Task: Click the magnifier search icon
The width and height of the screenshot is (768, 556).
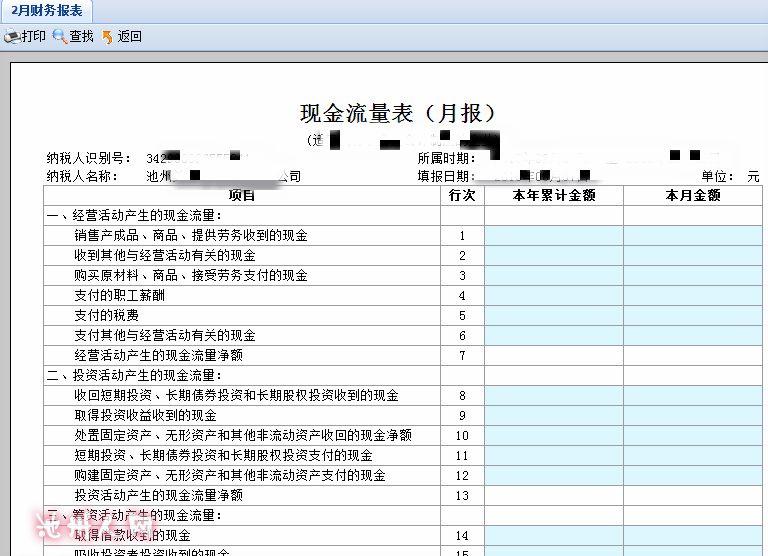Action: pyautogui.click(x=60, y=37)
